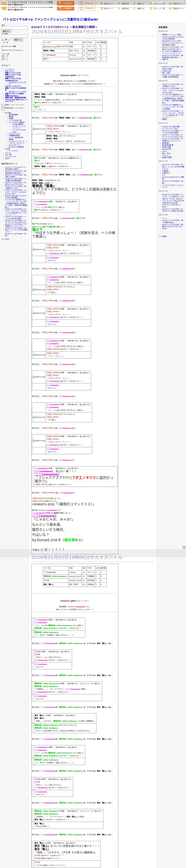
Task: Click the page search text field
Action: click(x=14, y=28)
